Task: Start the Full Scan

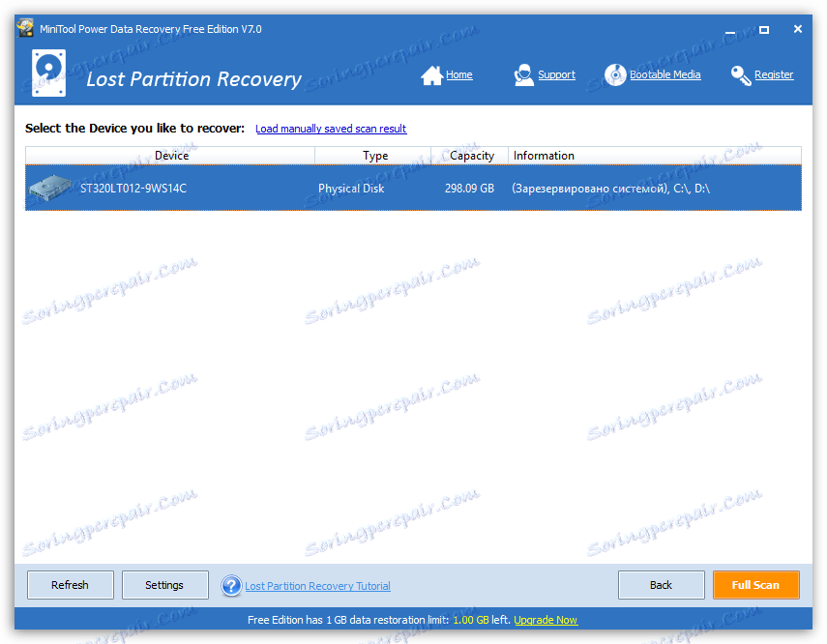Action: (x=755, y=585)
